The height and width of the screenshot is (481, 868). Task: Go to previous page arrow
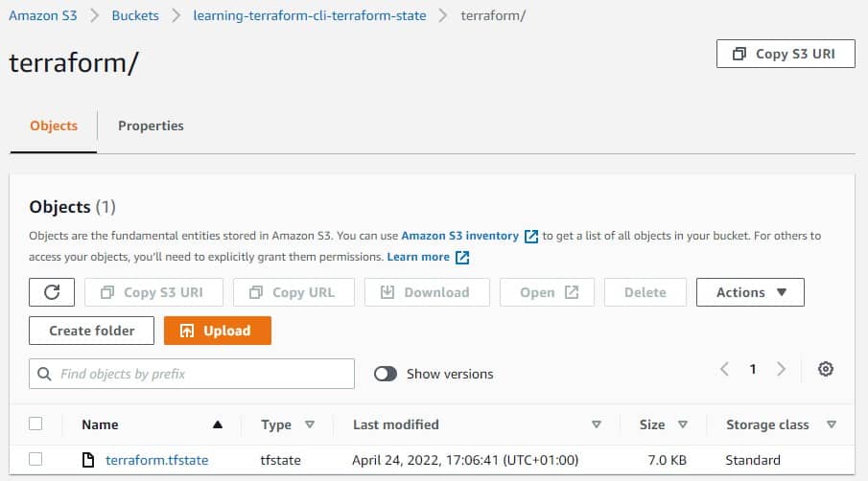point(725,370)
